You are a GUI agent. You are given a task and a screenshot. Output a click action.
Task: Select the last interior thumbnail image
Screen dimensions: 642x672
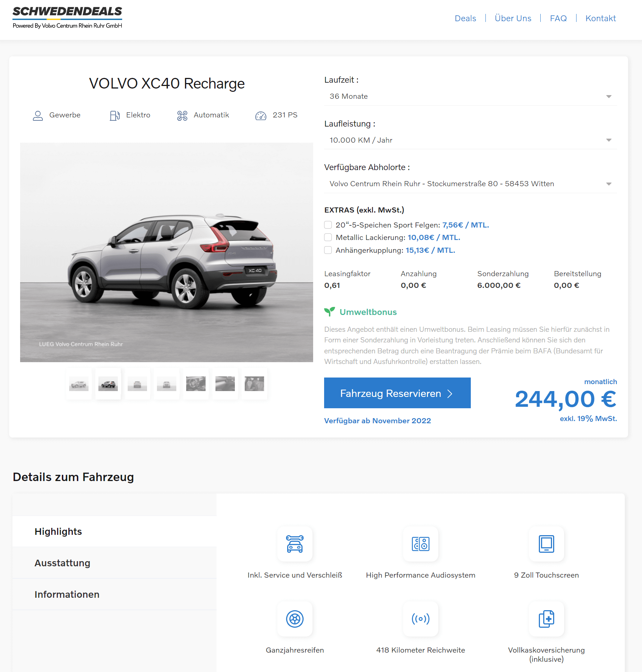coord(254,384)
